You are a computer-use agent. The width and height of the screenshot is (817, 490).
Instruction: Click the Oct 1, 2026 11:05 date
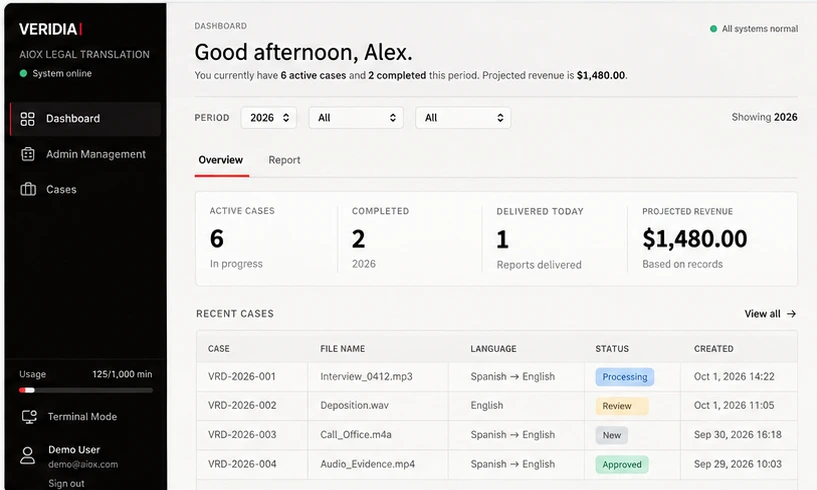coord(734,406)
